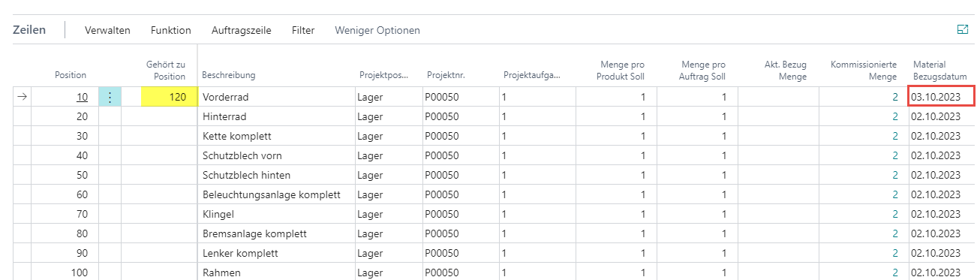The width and height of the screenshot is (980, 280).
Task: Click the Position column header
Action: tap(71, 75)
